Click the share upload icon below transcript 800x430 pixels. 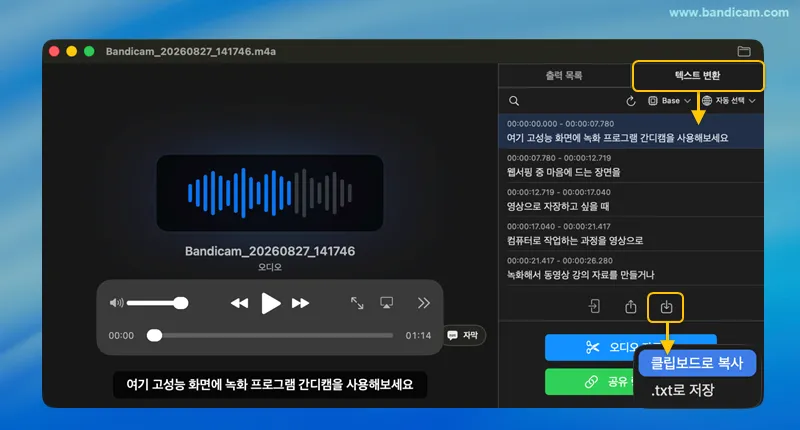click(631, 307)
